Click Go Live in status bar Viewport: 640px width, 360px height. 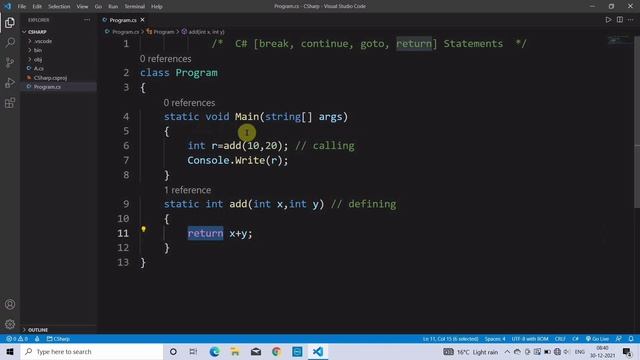[598, 339]
